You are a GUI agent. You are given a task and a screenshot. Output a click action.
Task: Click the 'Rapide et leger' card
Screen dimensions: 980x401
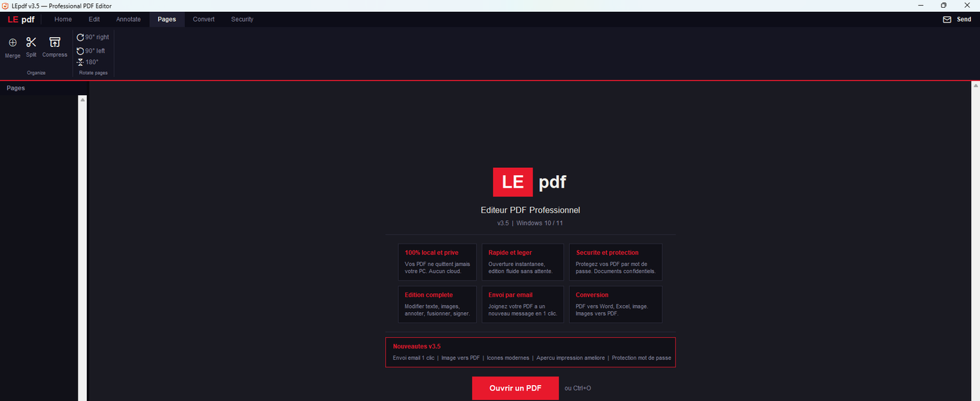point(522,262)
